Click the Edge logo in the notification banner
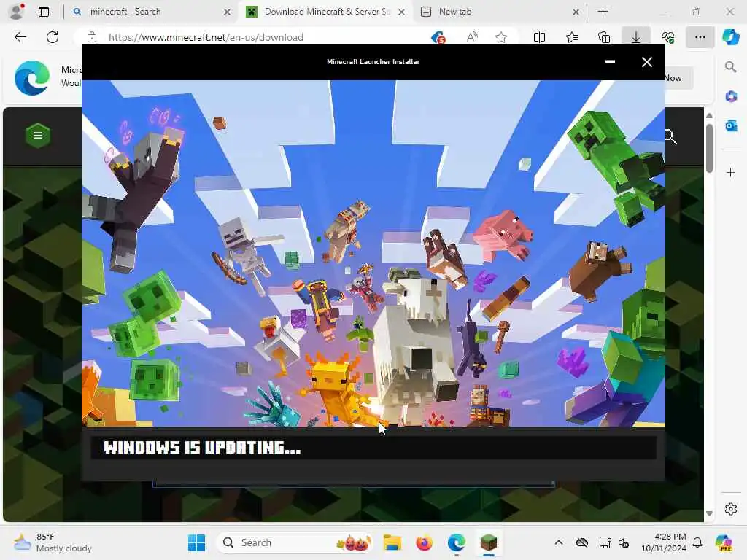Image resolution: width=747 pixels, height=560 pixels. tap(32, 77)
